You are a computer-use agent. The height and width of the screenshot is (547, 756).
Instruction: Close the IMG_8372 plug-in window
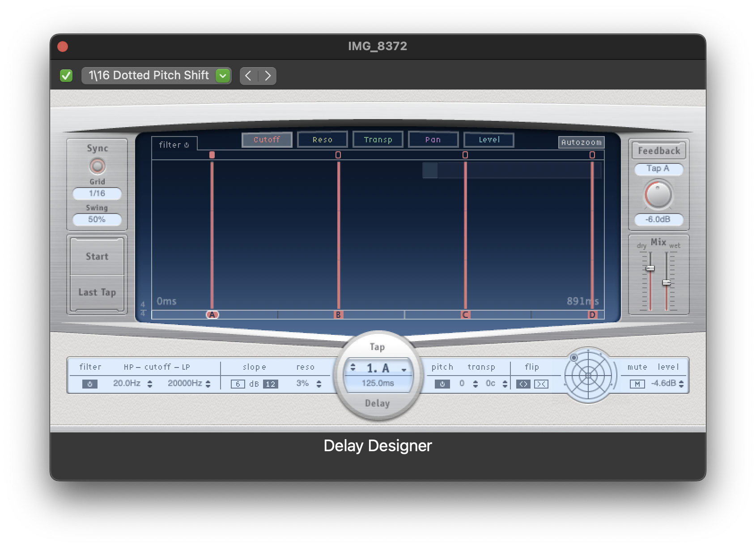[63, 47]
